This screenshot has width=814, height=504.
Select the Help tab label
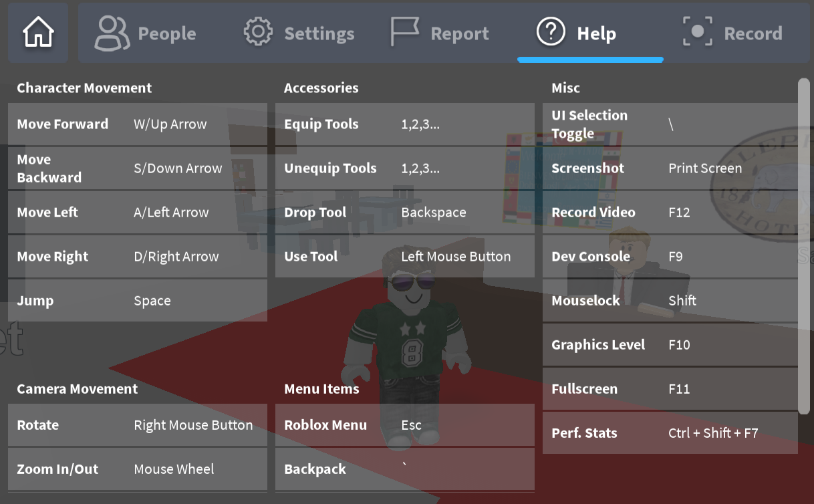click(x=597, y=33)
